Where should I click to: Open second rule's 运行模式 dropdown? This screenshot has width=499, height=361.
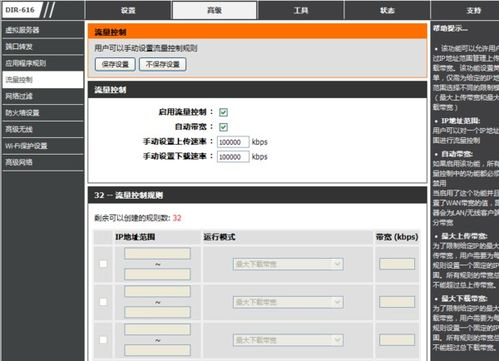point(288,302)
